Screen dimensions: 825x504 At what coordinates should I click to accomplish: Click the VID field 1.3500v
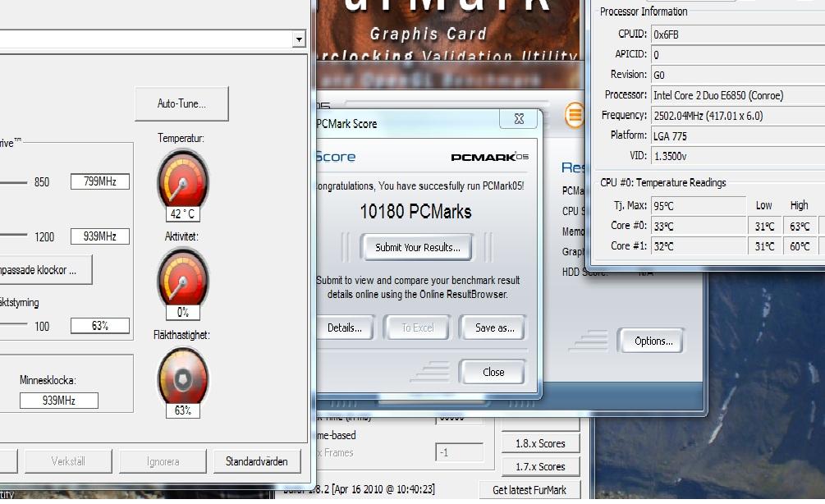(x=738, y=156)
